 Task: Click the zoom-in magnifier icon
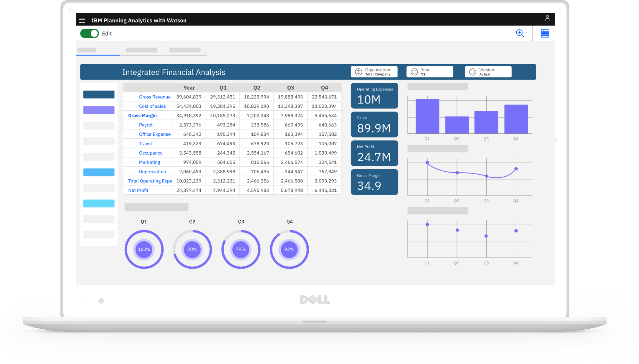[520, 33]
